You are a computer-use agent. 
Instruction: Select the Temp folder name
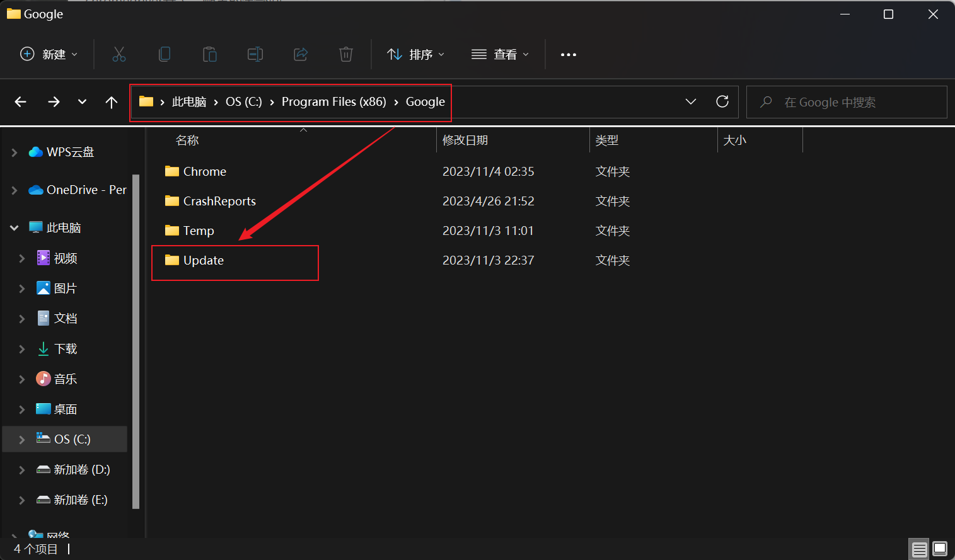(199, 231)
